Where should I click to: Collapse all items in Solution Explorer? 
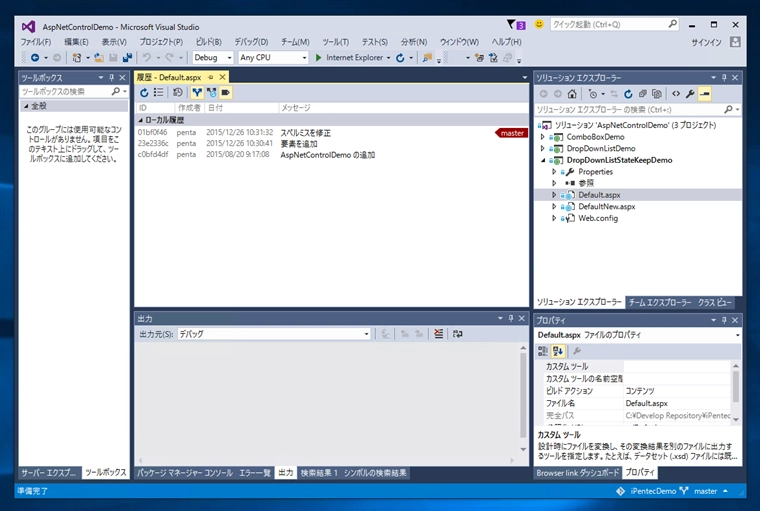(643, 94)
